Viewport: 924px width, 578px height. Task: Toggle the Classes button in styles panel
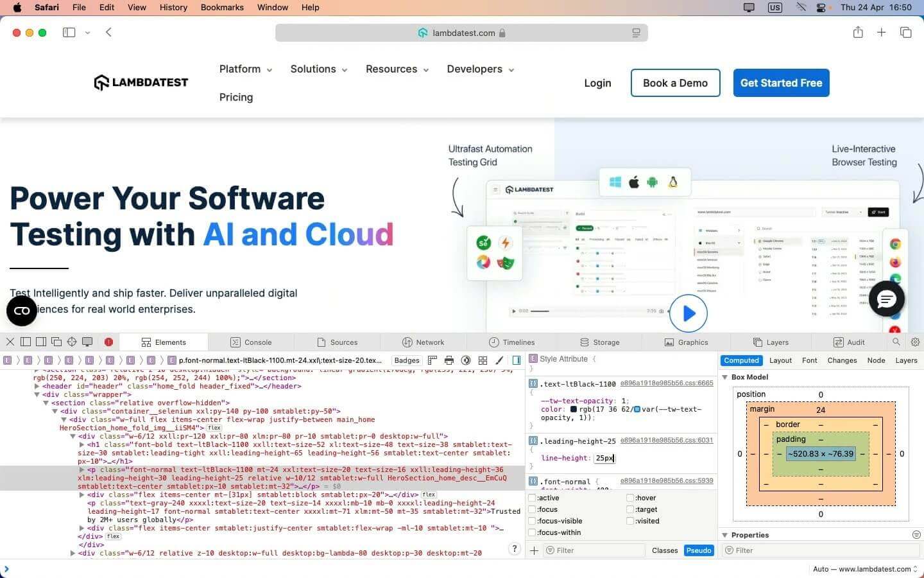[x=665, y=550]
